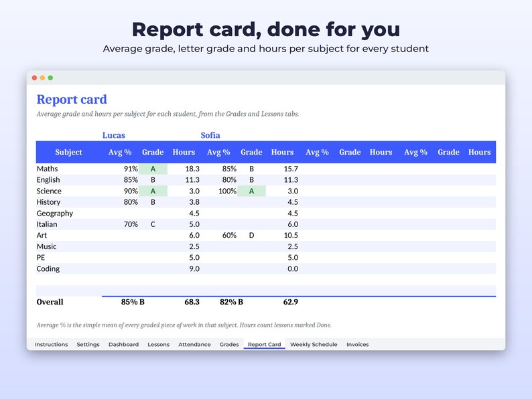
Task: Select the Lucas student name
Action: tap(114, 135)
